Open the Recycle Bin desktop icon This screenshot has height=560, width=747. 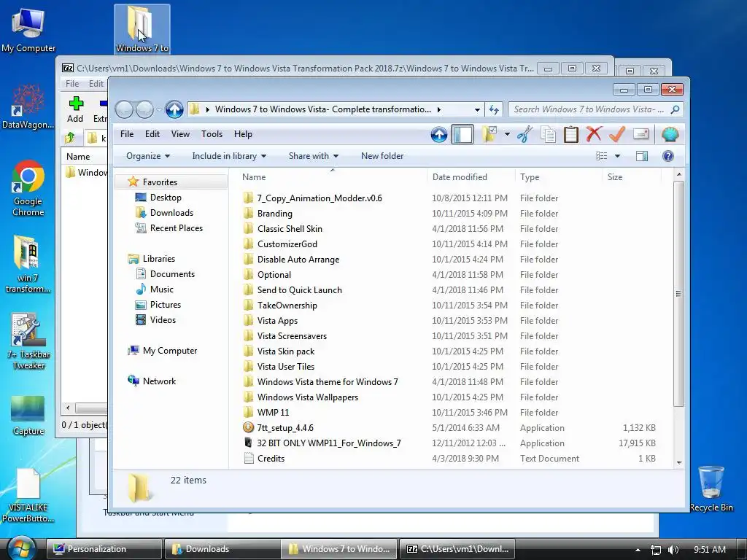[711, 488]
